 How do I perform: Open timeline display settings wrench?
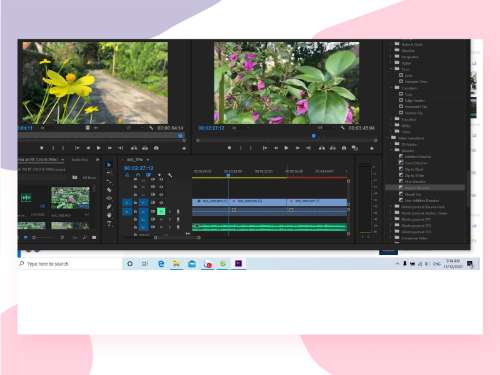coord(170,175)
